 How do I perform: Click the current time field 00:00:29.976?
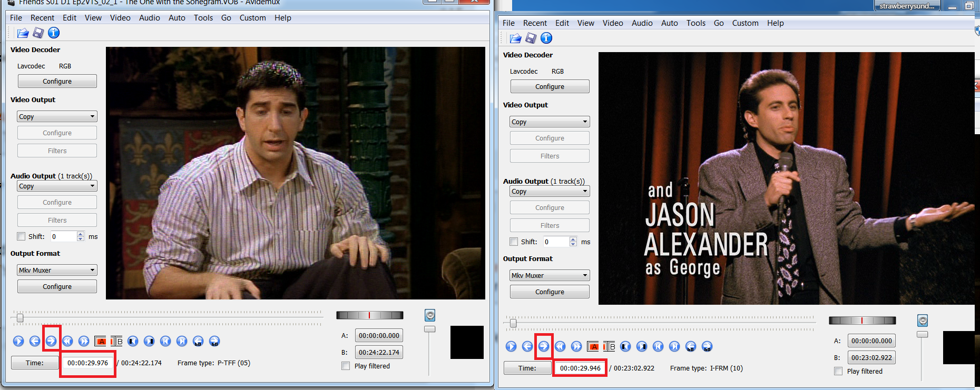pos(87,363)
